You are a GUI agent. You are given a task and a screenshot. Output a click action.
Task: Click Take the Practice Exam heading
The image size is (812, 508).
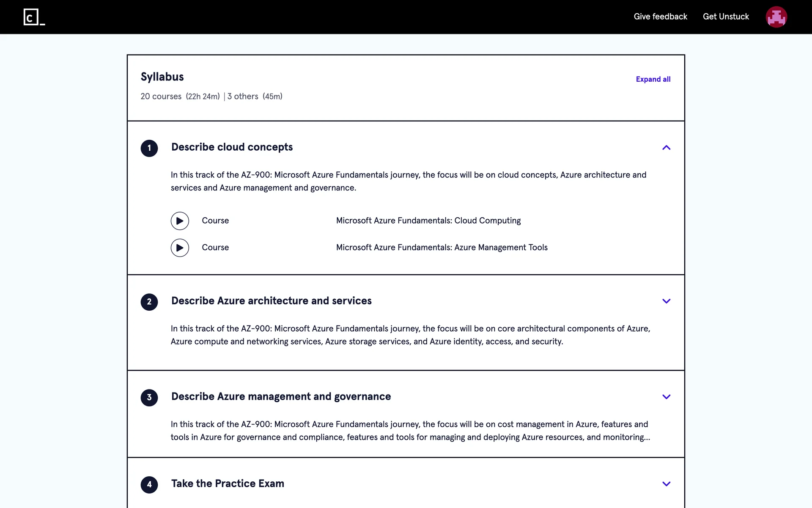(x=228, y=483)
